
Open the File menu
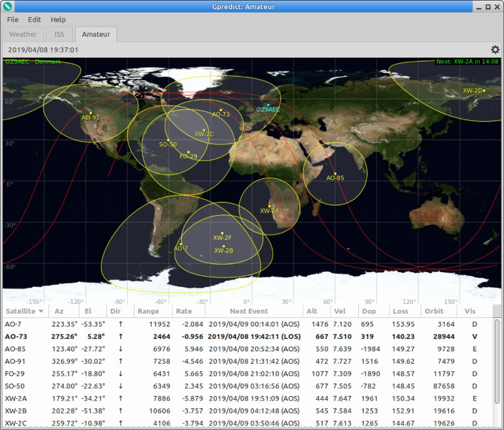[x=12, y=20]
